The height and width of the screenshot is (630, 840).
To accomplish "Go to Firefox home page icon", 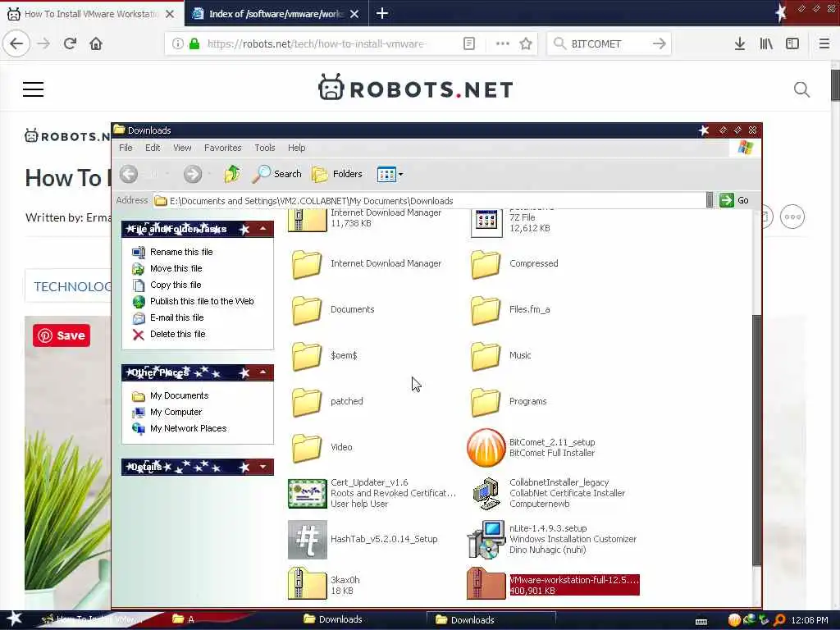I will [96, 43].
